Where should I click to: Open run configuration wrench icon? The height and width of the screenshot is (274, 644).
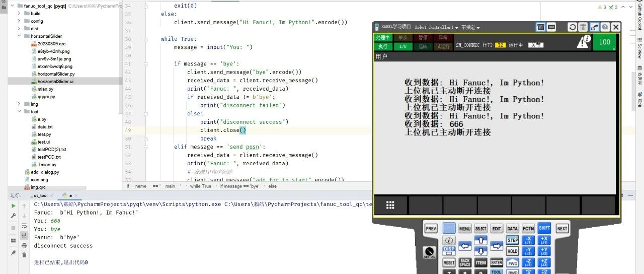tap(14, 216)
